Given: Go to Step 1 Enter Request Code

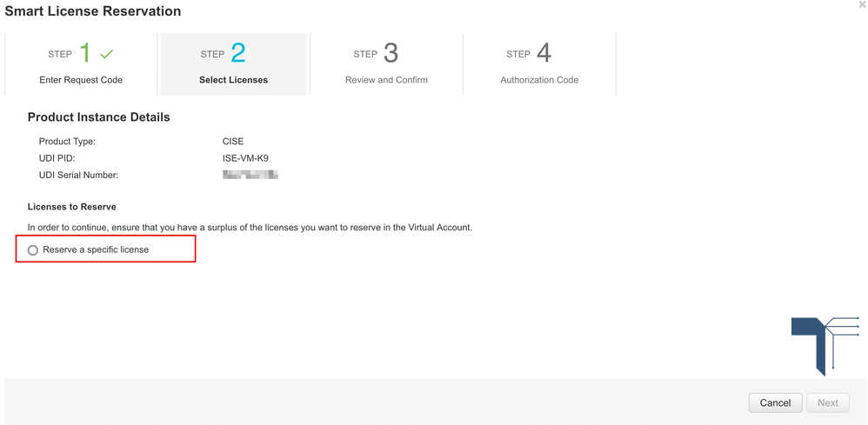Looking at the screenshot, I should (81, 64).
